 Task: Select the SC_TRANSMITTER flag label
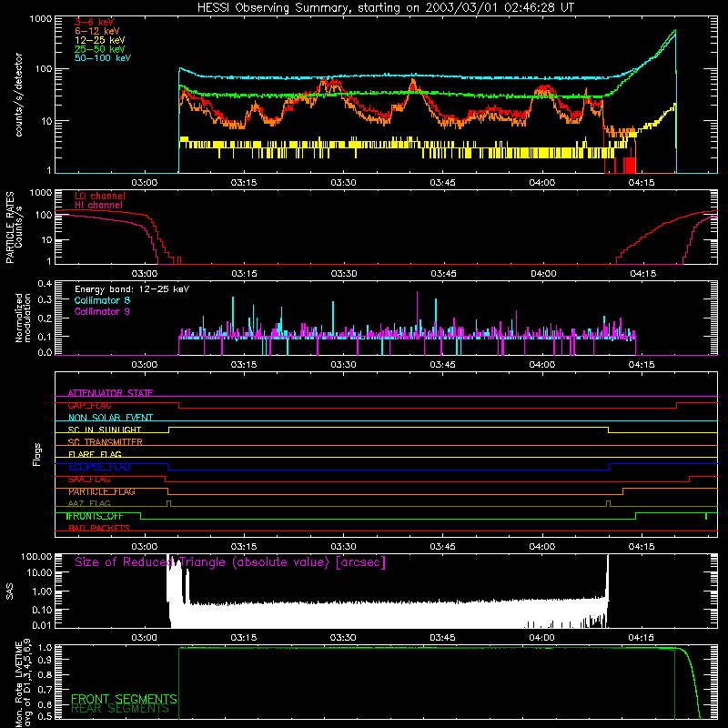105,442
